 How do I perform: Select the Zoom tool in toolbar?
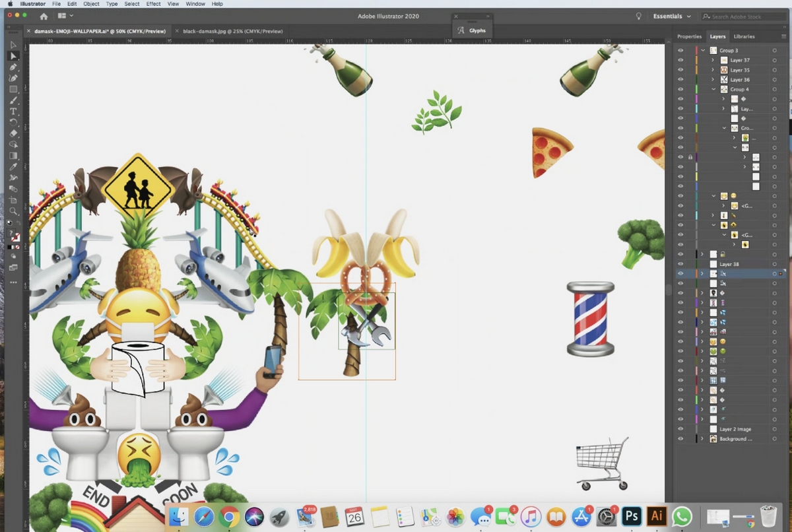(x=13, y=211)
